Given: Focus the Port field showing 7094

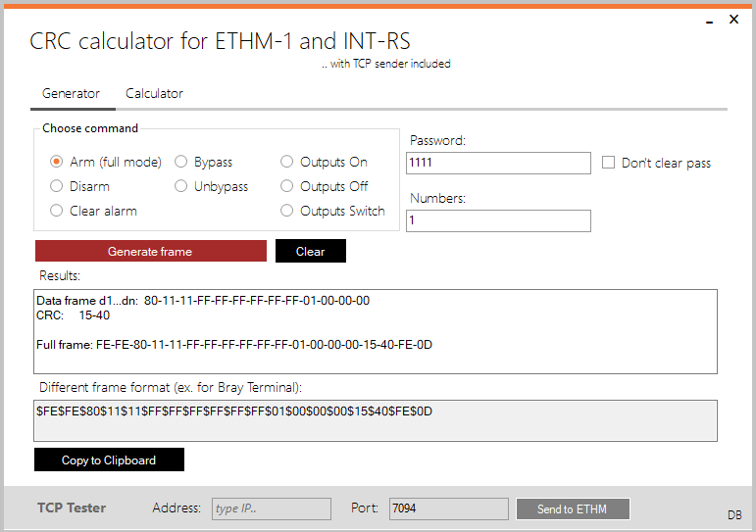Looking at the screenshot, I should click(x=448, y=508).
